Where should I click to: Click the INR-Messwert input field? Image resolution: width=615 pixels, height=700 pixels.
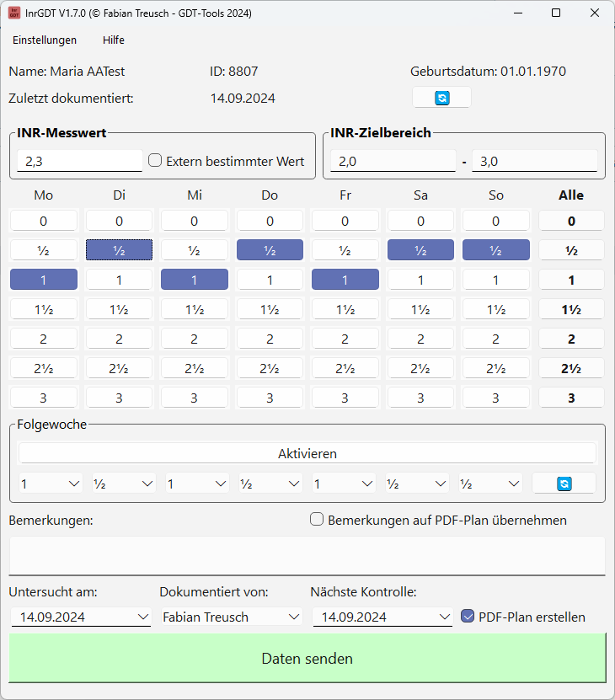[79, 161]
